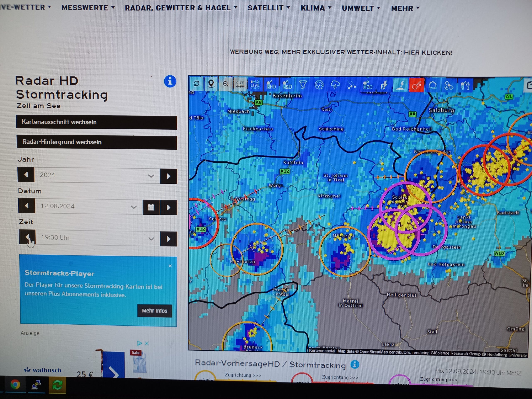532x399 pixels.
Task: Open the LIVE weather radar layer
Action: [x=255, y=84]
